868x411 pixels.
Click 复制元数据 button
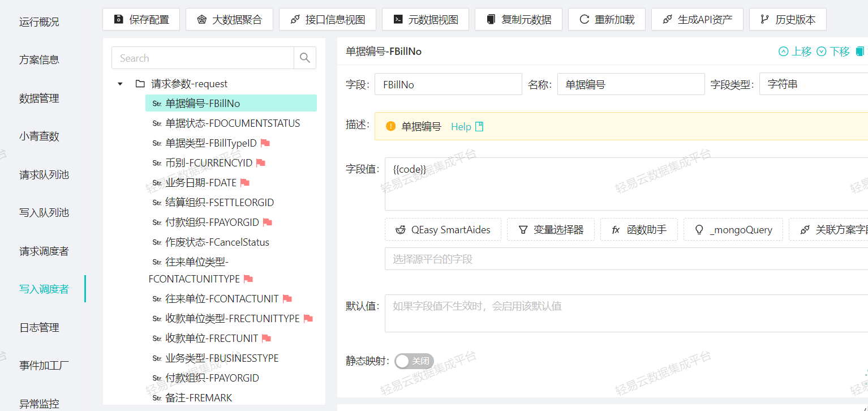click(518, 19)
